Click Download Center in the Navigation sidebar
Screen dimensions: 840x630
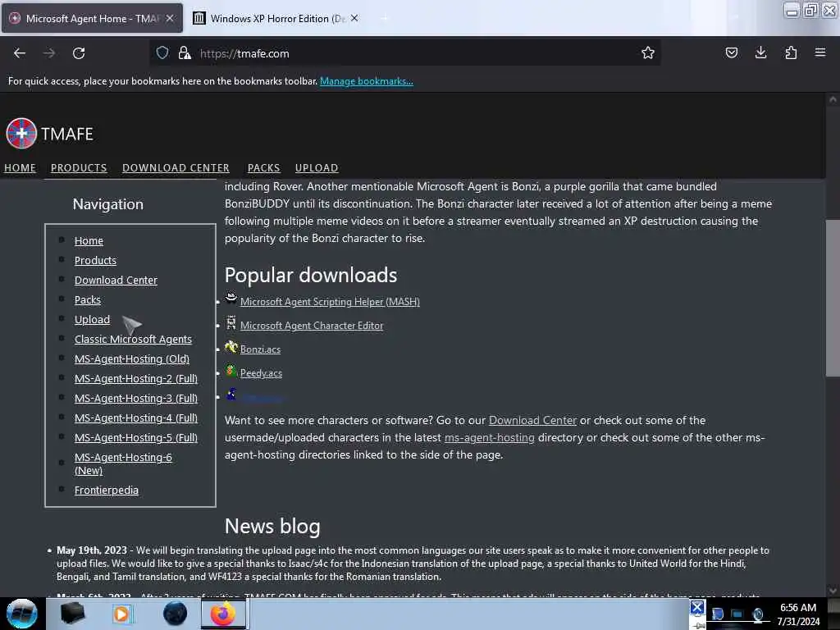tap(116, 281)
